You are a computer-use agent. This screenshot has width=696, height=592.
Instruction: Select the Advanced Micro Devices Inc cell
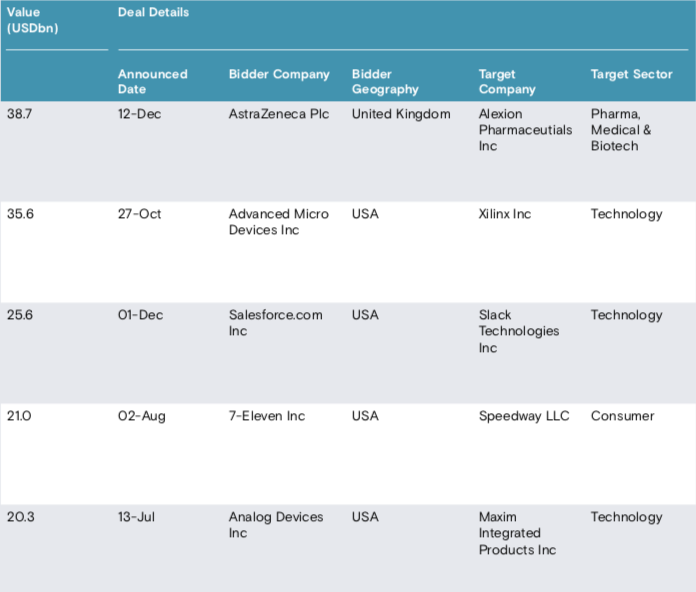pos(278,222)
